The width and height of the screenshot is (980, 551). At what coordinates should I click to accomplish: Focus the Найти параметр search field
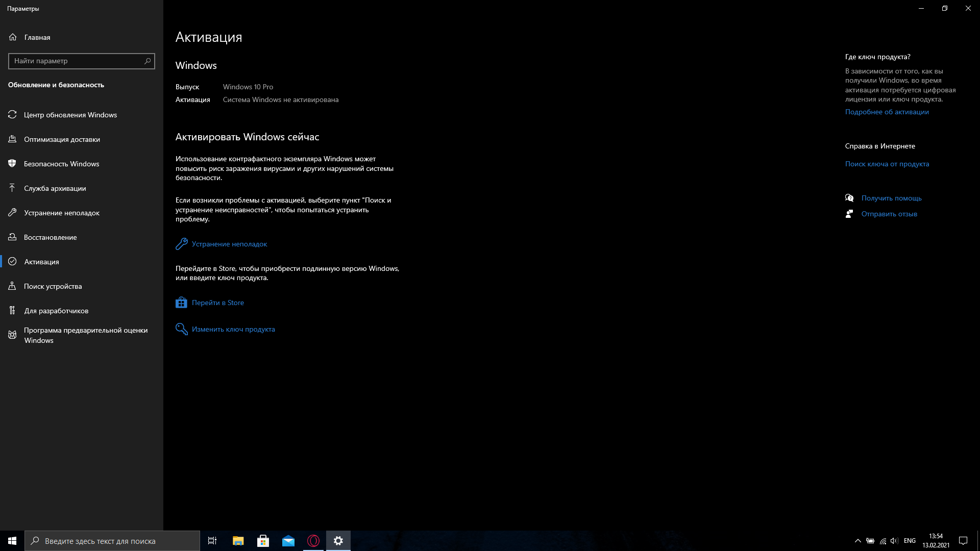(x=82, y=61)
